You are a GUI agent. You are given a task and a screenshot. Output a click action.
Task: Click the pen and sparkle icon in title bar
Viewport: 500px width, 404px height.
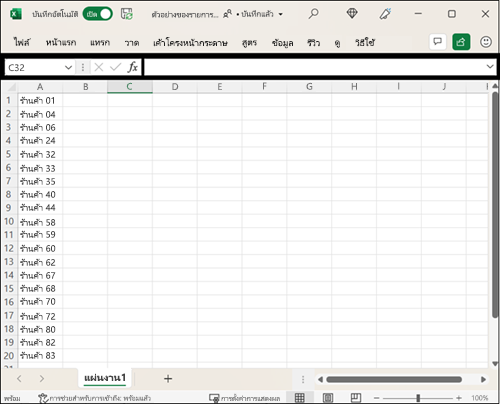385,14
